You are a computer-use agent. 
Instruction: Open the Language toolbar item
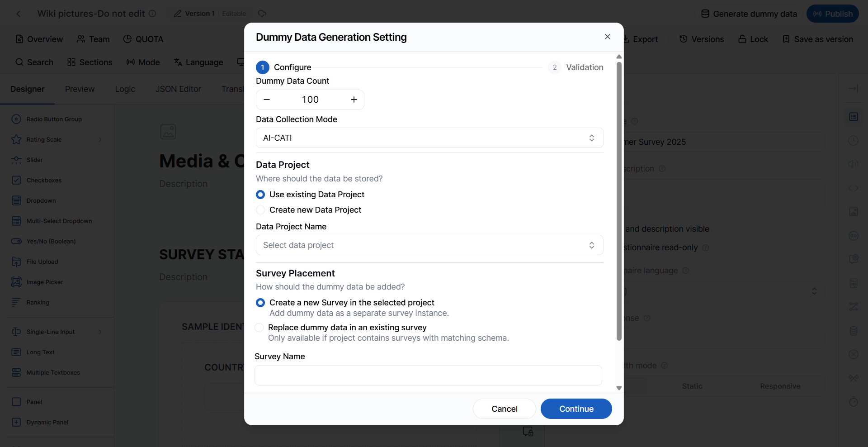click(x=198, y=62)
